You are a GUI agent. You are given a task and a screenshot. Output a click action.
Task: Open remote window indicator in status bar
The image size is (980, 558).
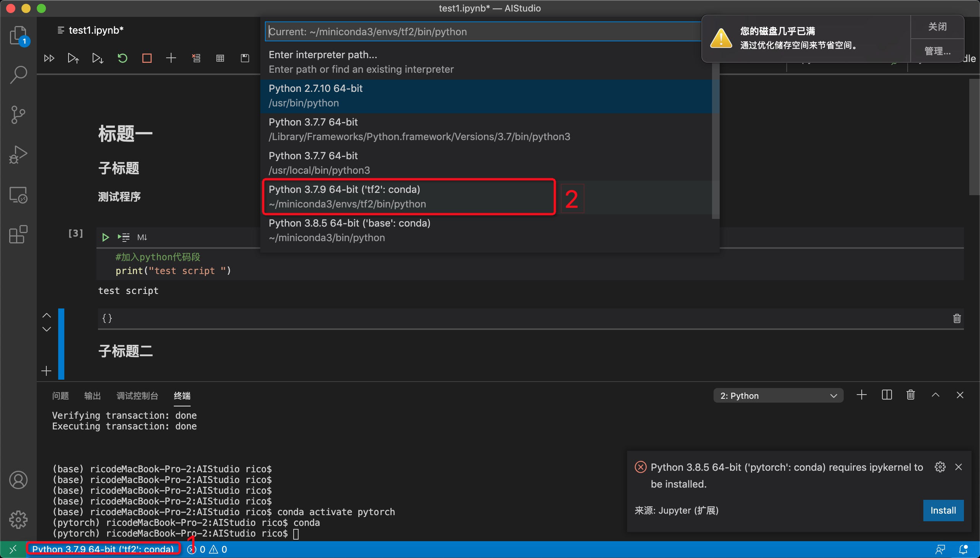[x=13, y=549]
